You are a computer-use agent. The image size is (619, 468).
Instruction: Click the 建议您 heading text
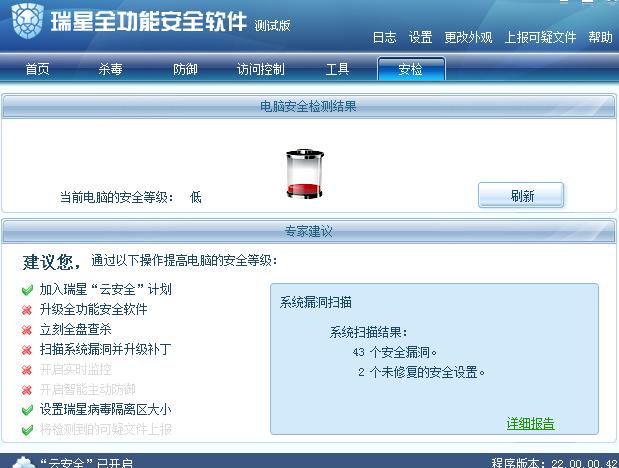tap(51, 262)
